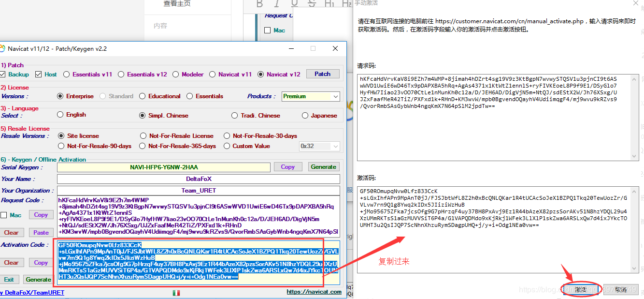Select the Essentials v11 patch radio button

pos(66,74)
